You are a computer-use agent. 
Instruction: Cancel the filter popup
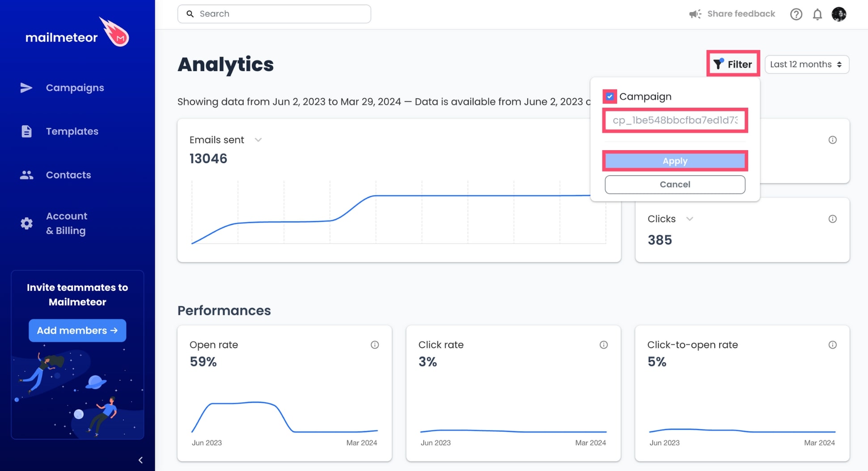(675, 185)
